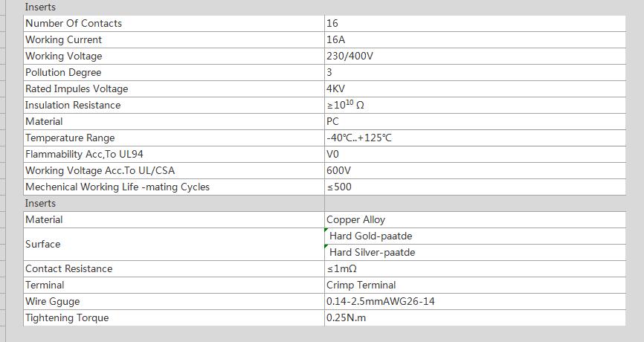Select the Hard Silver-paatde cell
This screenshot has height=342, width=644.
click(474, 253)
